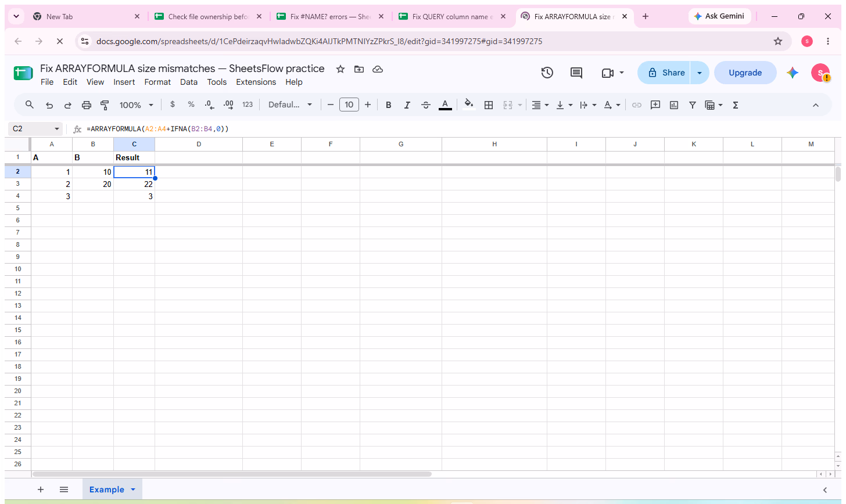
Task: Increase font size with plus button
Action: [368, 105]
